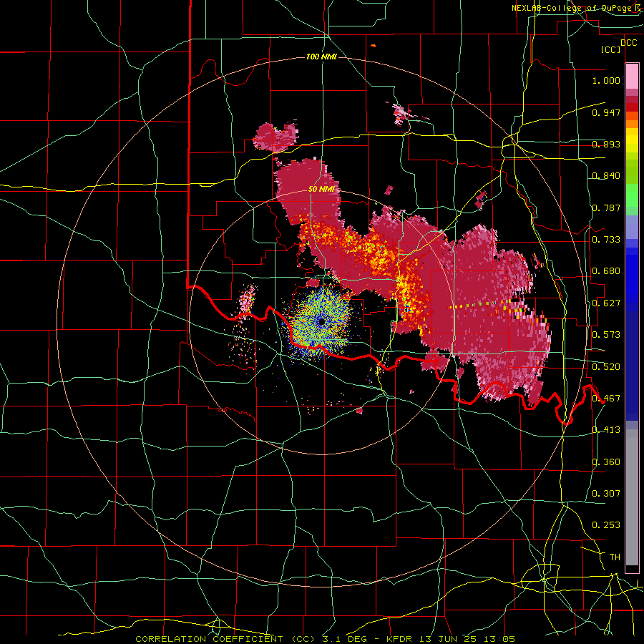This screenshot has height=644, width=644.
Task: Click the 50 NMI range ring label
Action: 321,190
